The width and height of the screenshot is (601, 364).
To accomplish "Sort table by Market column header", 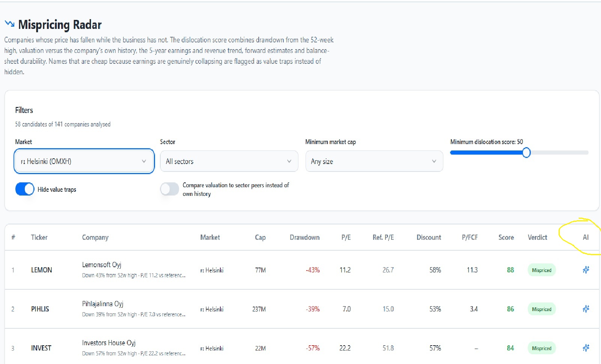I will (210, 237).
